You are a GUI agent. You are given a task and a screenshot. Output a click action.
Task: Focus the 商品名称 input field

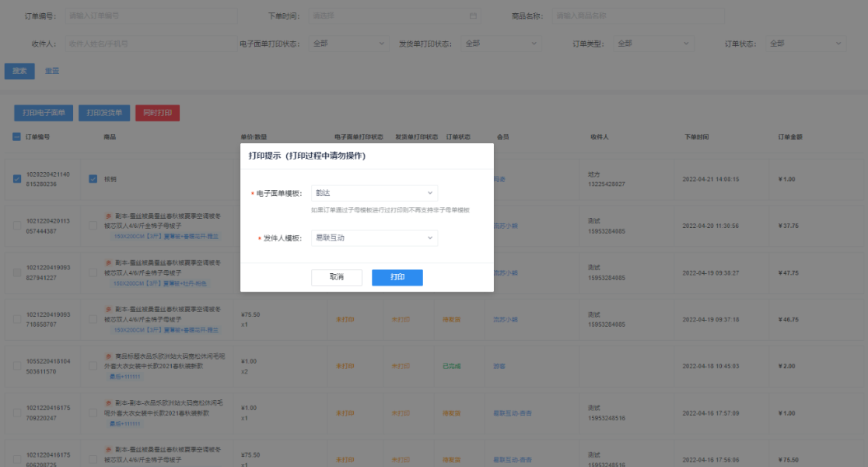click(x=638, y=16)
